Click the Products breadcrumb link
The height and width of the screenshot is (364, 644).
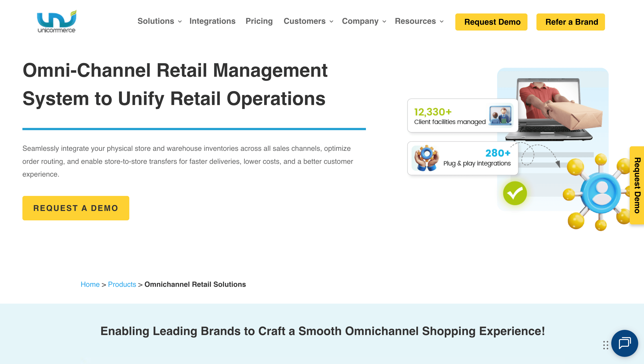pyautogui.click(x=122, y=284)
